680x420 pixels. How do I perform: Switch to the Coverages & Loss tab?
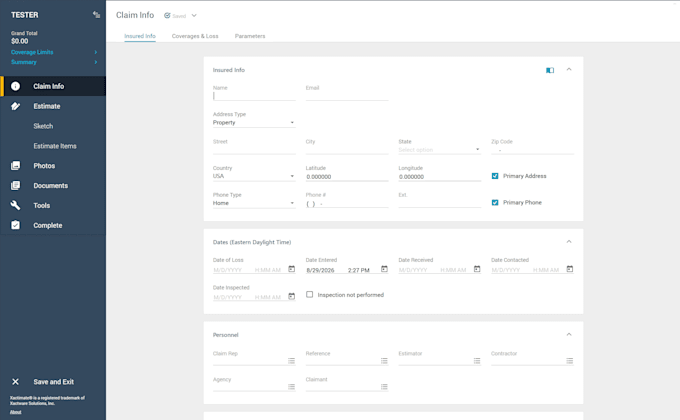(195, 36)
